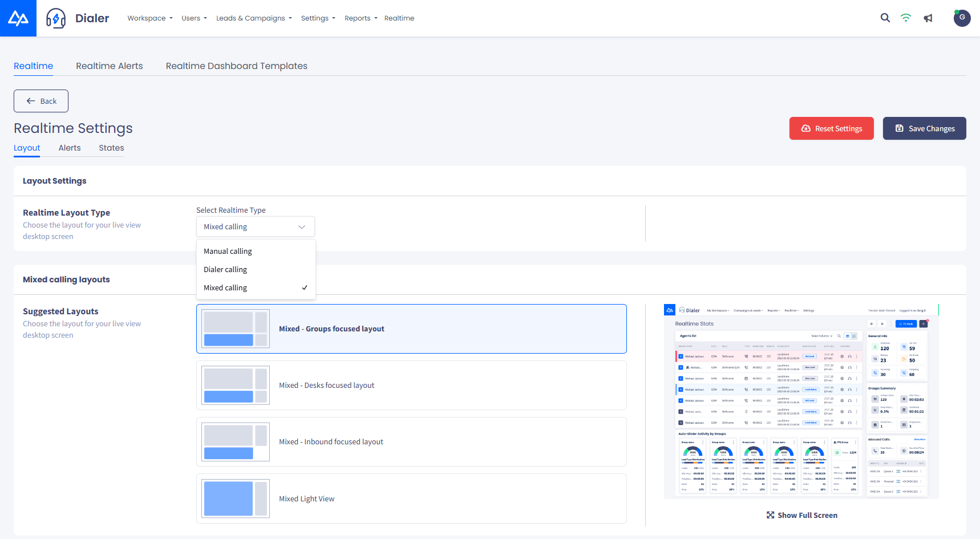980x539 pixels.
Task: Select the Alerts settings tab
Action: [70, 148]
